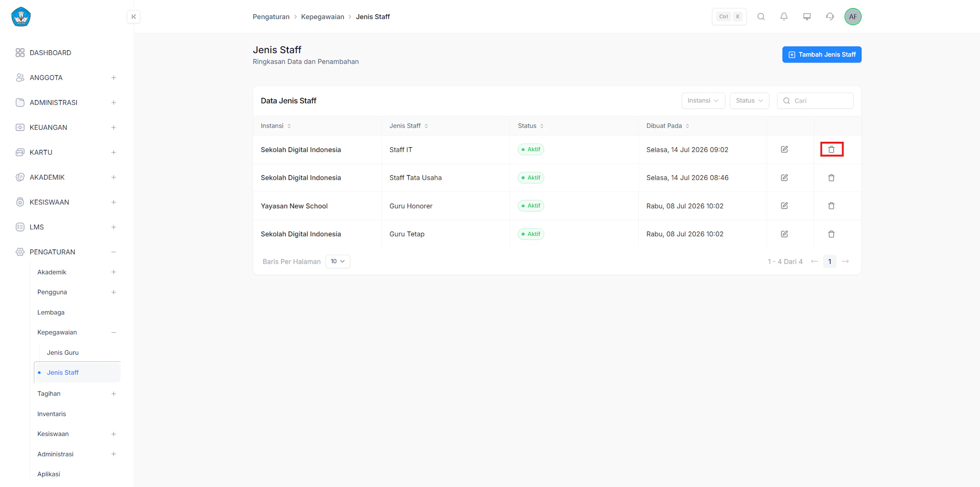The width and height of the screenshot is (980, 487).
Task: Collapse the Kepegawaian submenu
Action: tap(113, 332)
